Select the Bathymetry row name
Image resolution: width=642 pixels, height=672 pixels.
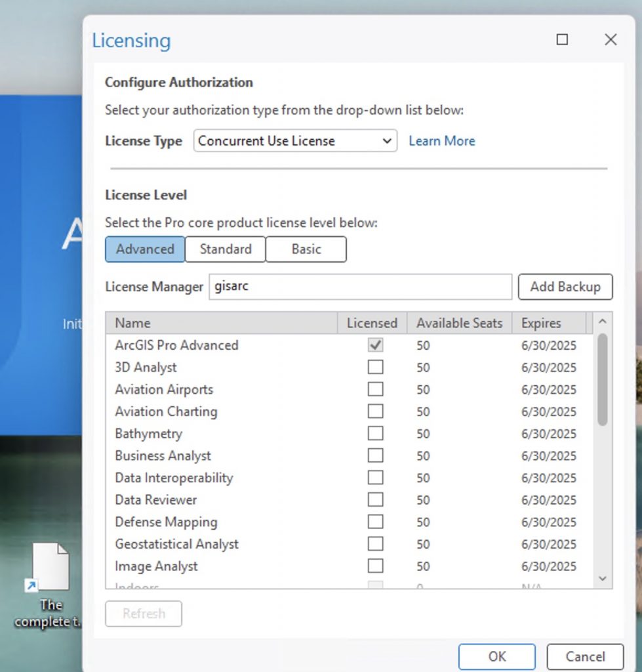click(149, 433)
